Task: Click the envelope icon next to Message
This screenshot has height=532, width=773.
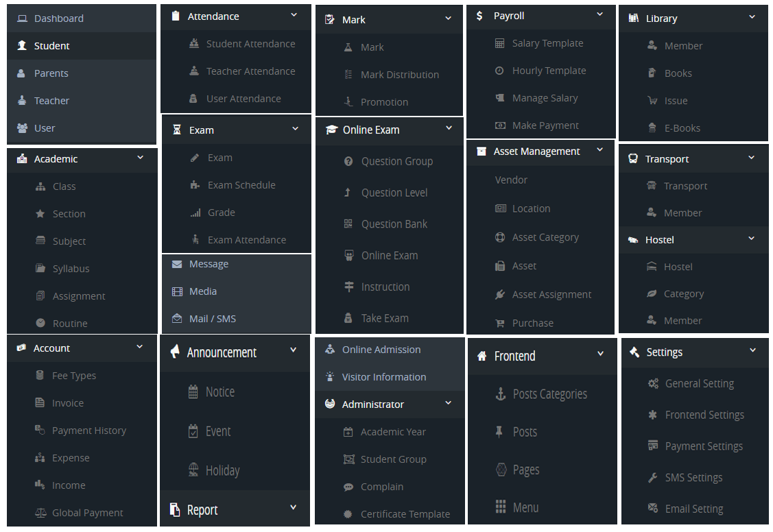Action: point(177,264)
